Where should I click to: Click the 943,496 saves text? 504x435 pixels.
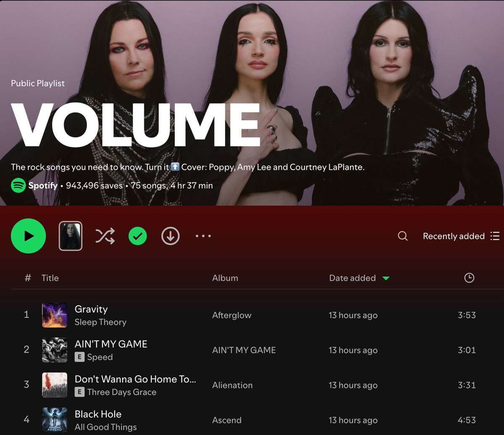(x=94, y=185)
